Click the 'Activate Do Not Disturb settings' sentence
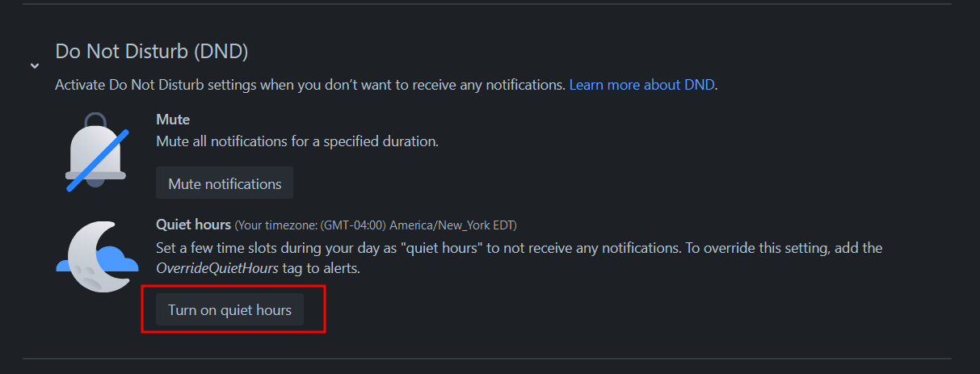The height and width of the screenshot is (374, 980). click(x=309, y=85)
